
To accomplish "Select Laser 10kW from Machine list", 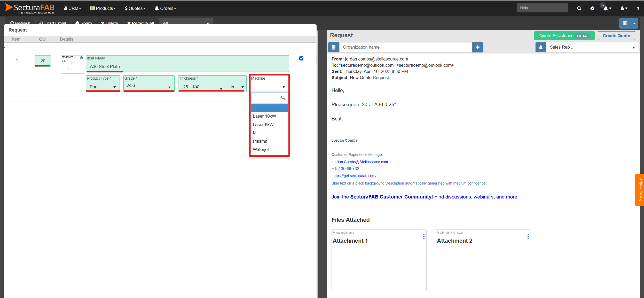I will point(264,116).
